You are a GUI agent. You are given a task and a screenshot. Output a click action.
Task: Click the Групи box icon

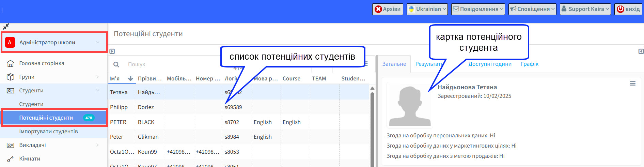[x=11, y=77]
